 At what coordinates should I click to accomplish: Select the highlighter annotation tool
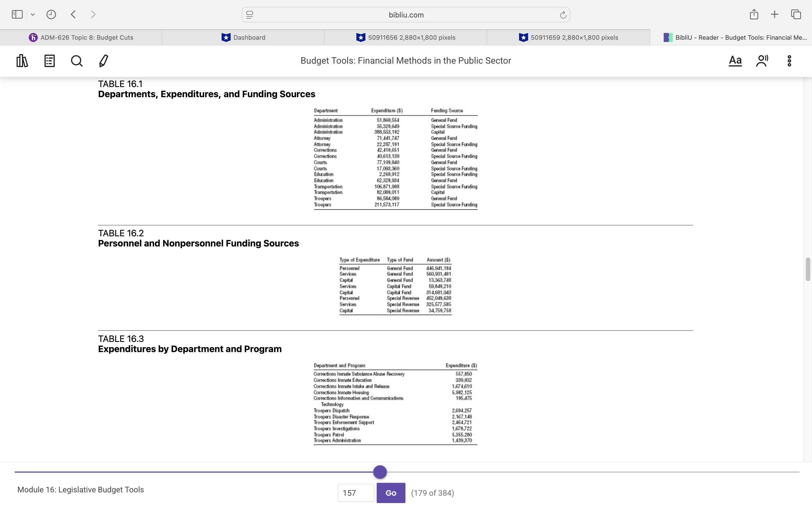[103, 61]
